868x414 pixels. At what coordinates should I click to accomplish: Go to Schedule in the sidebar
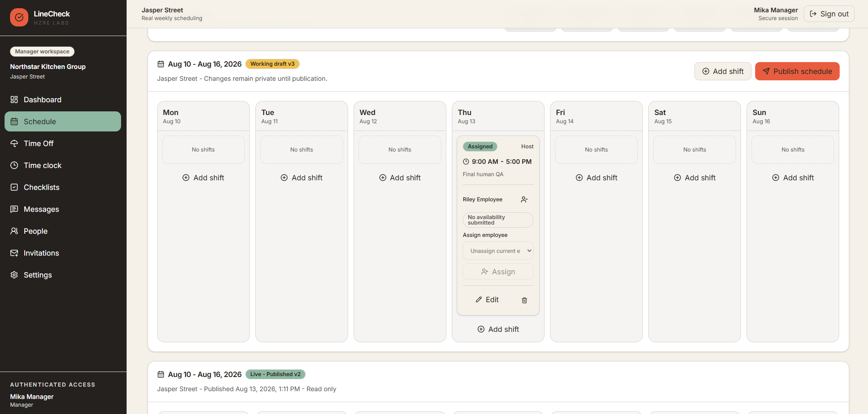point(63,121)
